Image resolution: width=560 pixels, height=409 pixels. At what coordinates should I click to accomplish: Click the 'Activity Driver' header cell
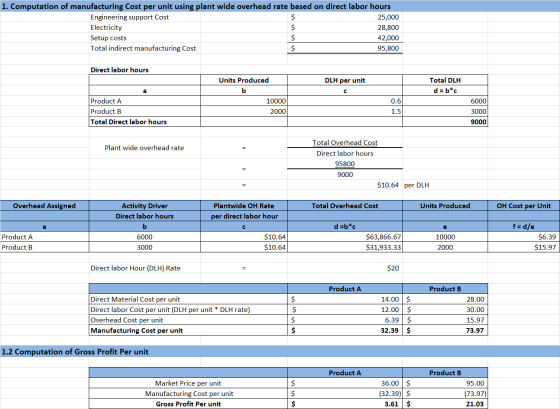[x=145, y=206]
